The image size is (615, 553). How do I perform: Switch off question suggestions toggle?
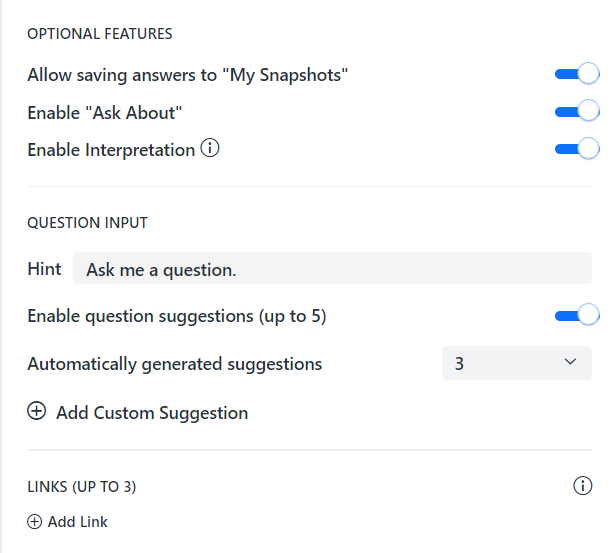pyautogui.click(x=576, y=316)
